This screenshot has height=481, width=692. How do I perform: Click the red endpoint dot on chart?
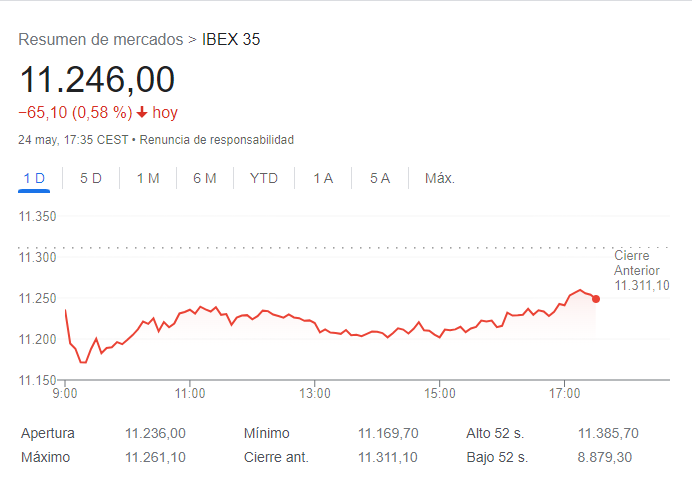[596, 299]
